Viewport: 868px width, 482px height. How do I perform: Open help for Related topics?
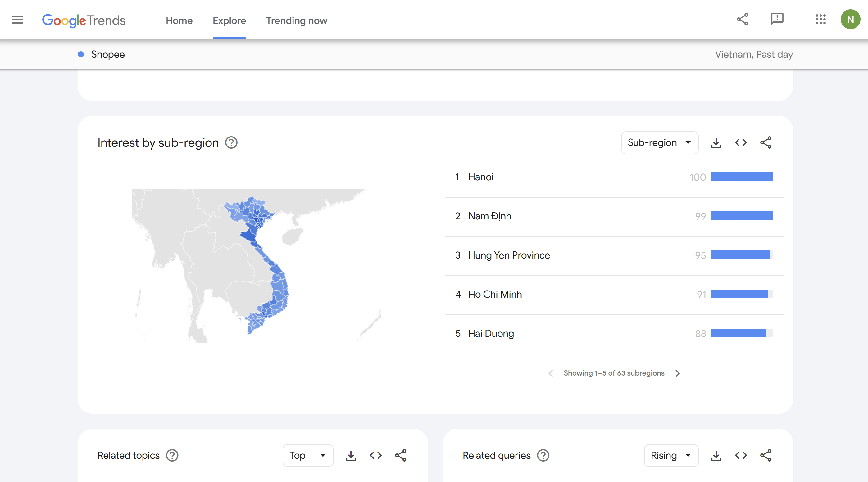172,455
